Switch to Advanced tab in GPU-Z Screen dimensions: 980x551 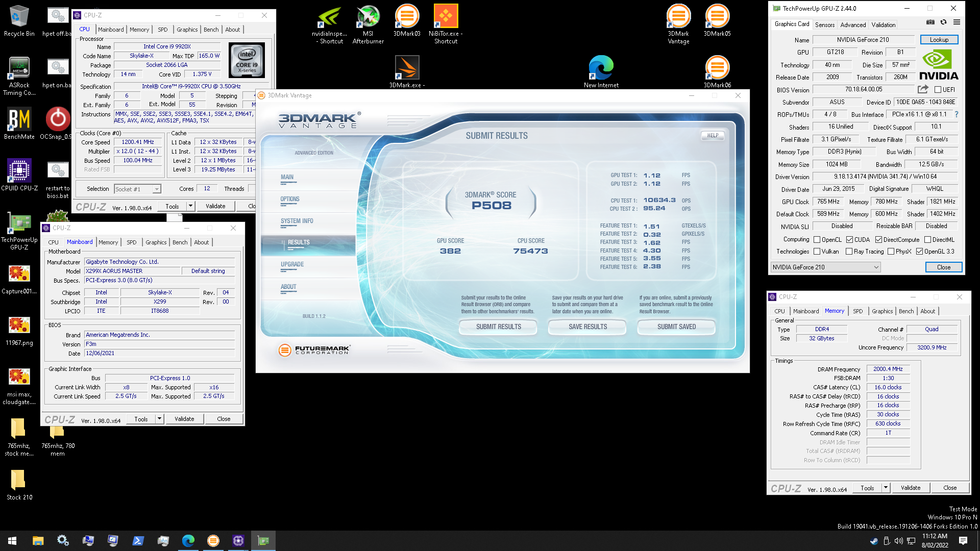click(x=853, y=24)
